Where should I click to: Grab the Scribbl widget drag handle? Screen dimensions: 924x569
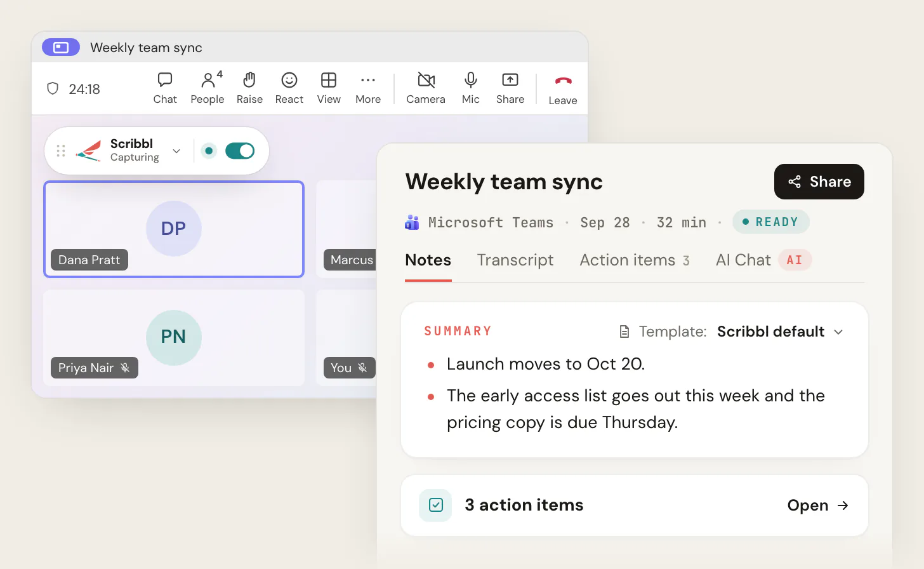point(61,151)
